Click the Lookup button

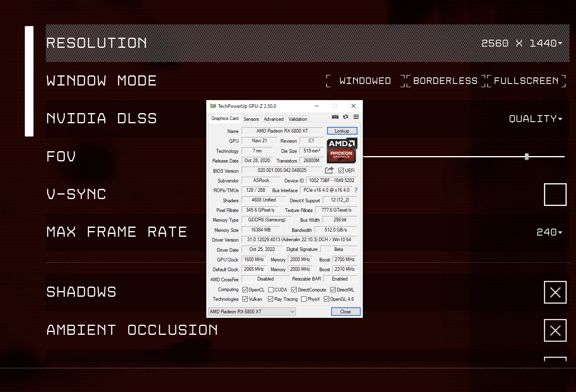coord(342,131)
